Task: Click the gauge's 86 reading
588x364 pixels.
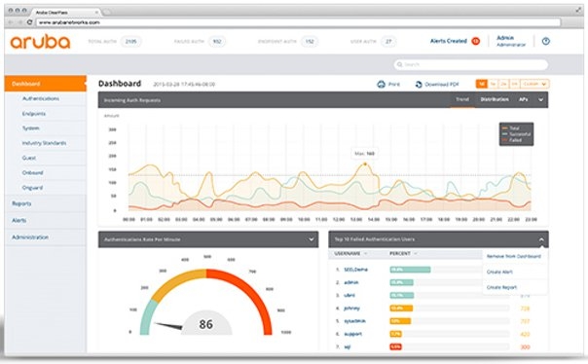Action: tap(205, 324)
